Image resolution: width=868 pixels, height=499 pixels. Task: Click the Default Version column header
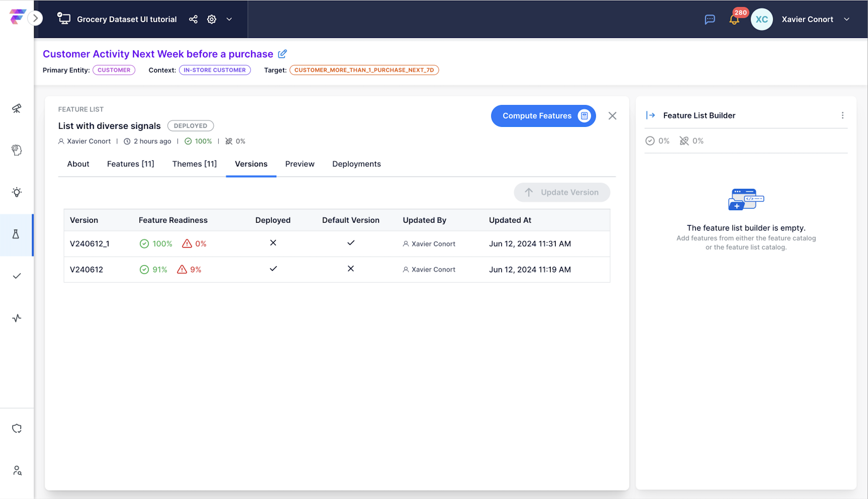click(351, 220)
